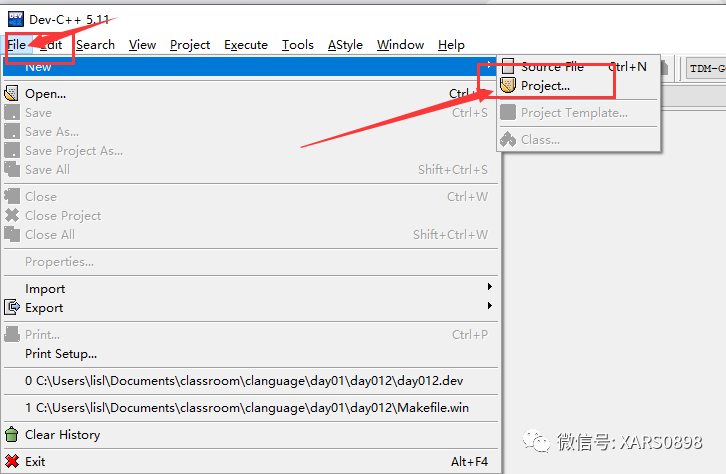Image resolution: width=726 pixels, height=474 pixels.
Task: Choose Project... in New submenu
Action: tap(578, 86)
